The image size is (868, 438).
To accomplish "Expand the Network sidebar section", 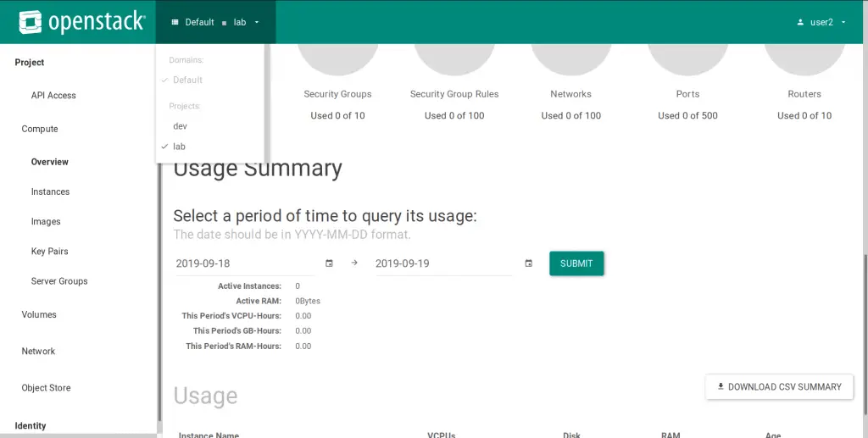I will click(38, 352).
